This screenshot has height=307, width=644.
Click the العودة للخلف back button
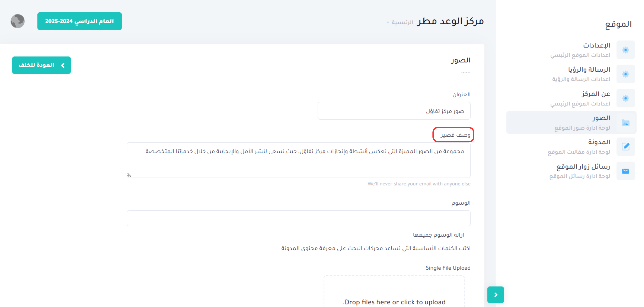tap(41, 65)
